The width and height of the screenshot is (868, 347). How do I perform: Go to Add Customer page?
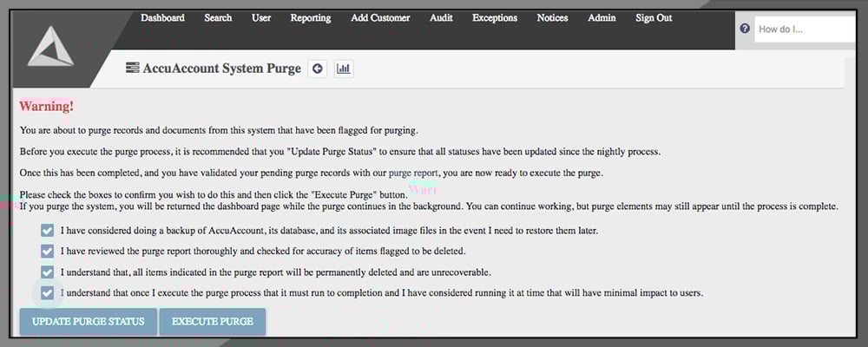pos(380,18)
